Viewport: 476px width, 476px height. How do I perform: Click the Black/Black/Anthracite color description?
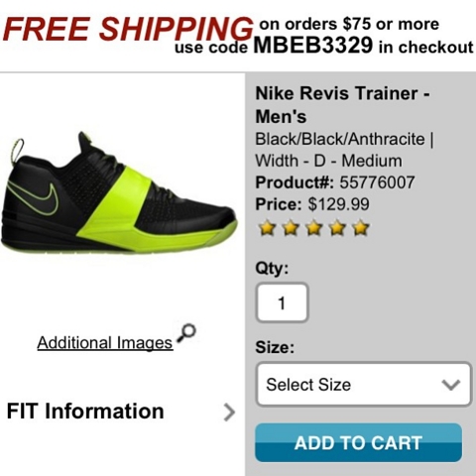coord(340,139)
